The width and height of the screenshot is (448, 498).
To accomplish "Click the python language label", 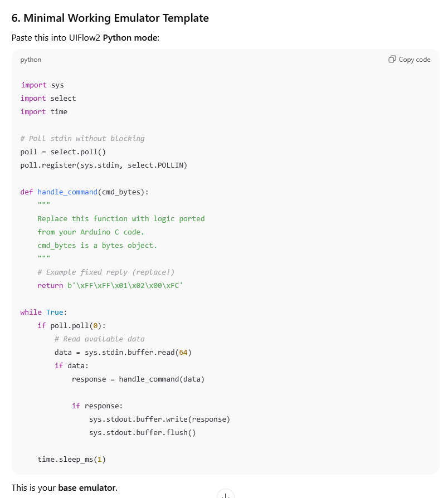I will tap(31, 60).
